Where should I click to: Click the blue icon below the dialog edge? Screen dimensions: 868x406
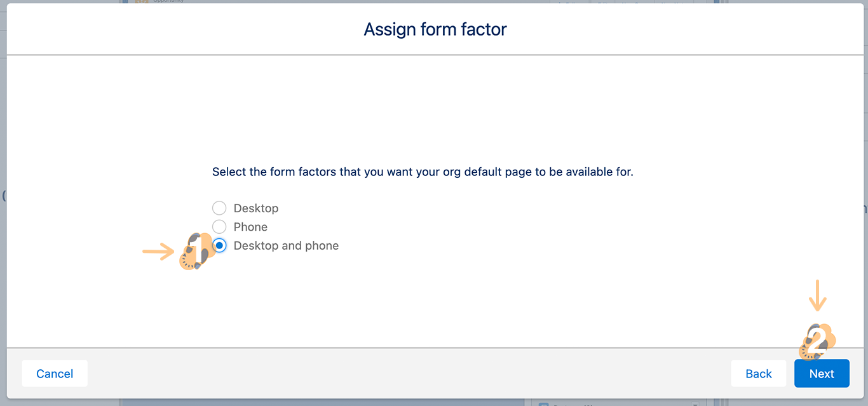(543, 403)
